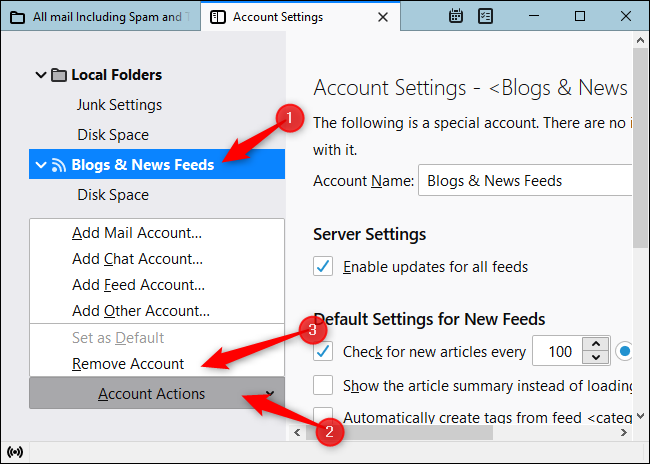Choose Add Other Account menu item
650x464 pixels.
157,311
